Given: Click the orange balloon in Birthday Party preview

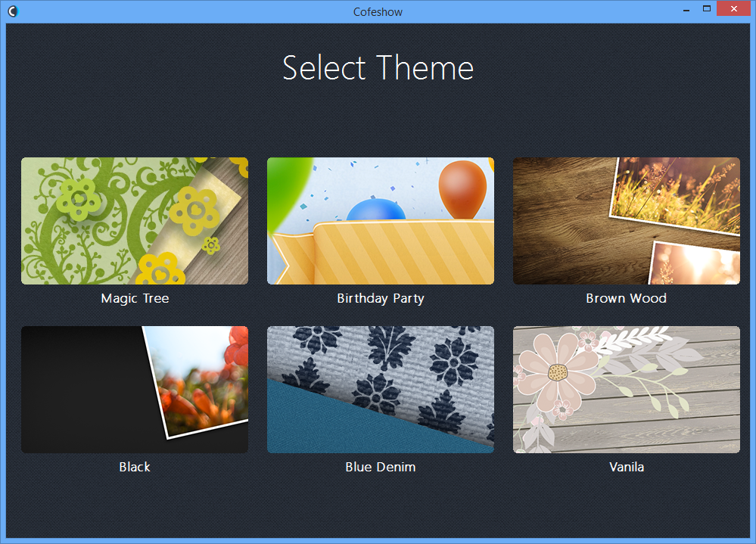Looking at the screenshot, I should pos(462,189).
